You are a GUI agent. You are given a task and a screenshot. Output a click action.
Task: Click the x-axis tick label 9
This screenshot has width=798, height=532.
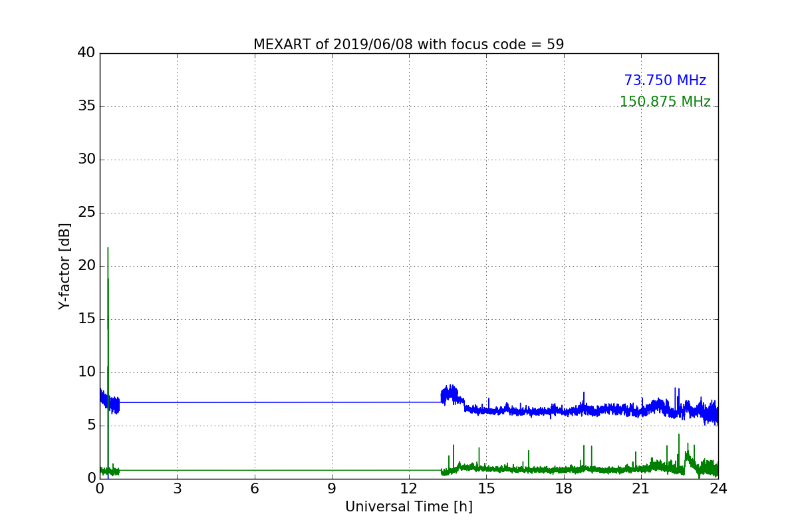(332, 489)
